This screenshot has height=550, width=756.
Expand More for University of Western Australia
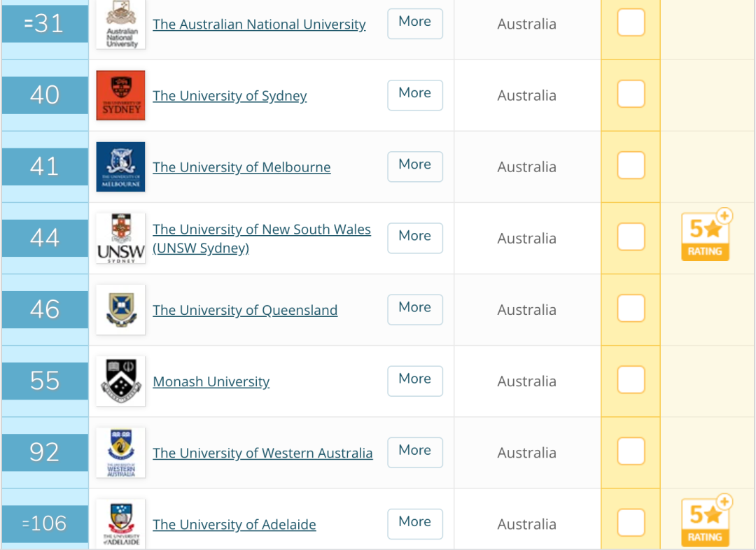(x=415, y=453)
